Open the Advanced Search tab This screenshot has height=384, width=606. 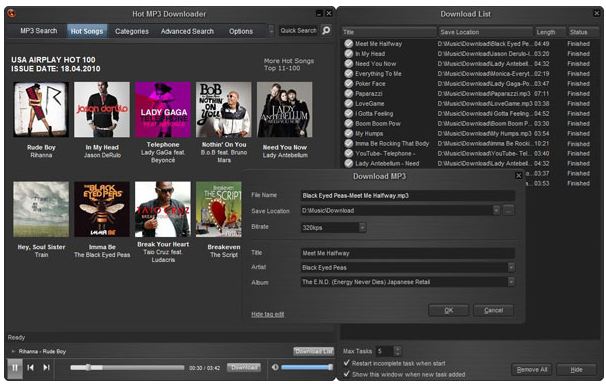point(187,31)
